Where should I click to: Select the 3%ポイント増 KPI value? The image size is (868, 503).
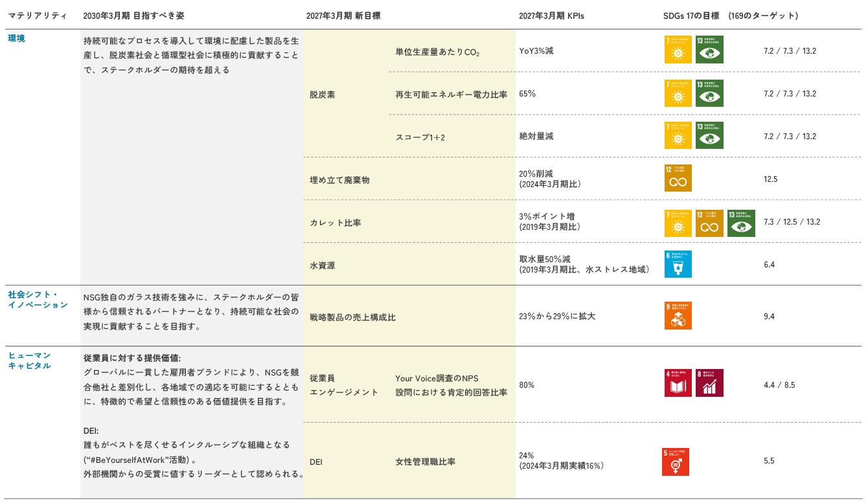click(547, 216)
